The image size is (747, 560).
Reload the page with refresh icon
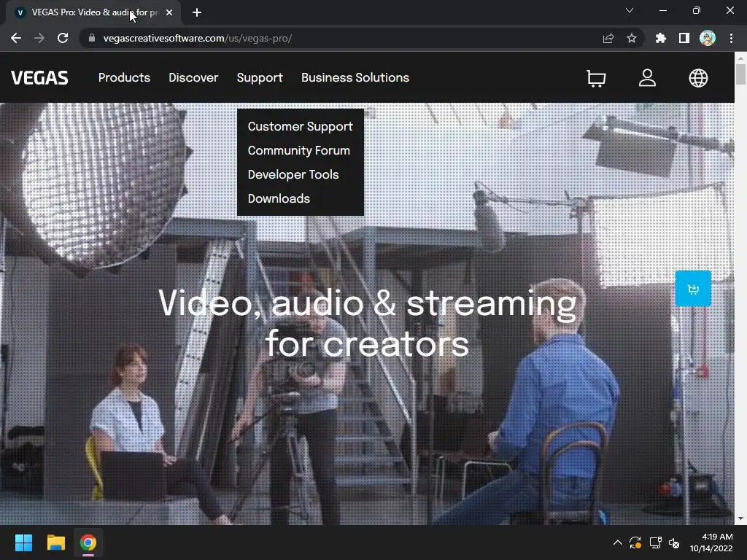63,38
